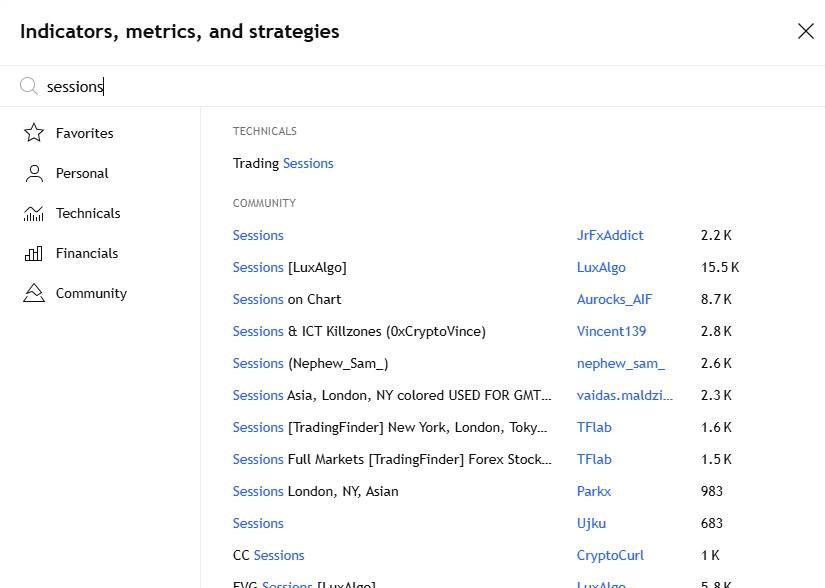Viewport: 825px width, 588px height.
Task: Click the Financials bar chart icon
Action: [34, 253]
